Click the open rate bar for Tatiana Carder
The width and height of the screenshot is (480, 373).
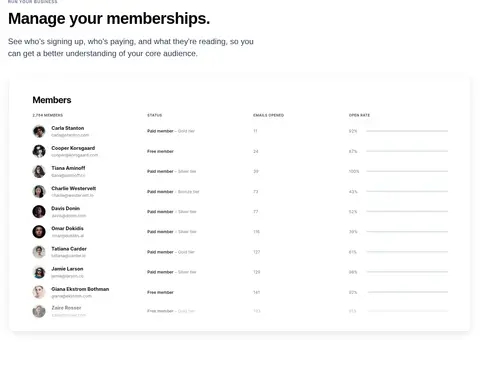(407, 252)
